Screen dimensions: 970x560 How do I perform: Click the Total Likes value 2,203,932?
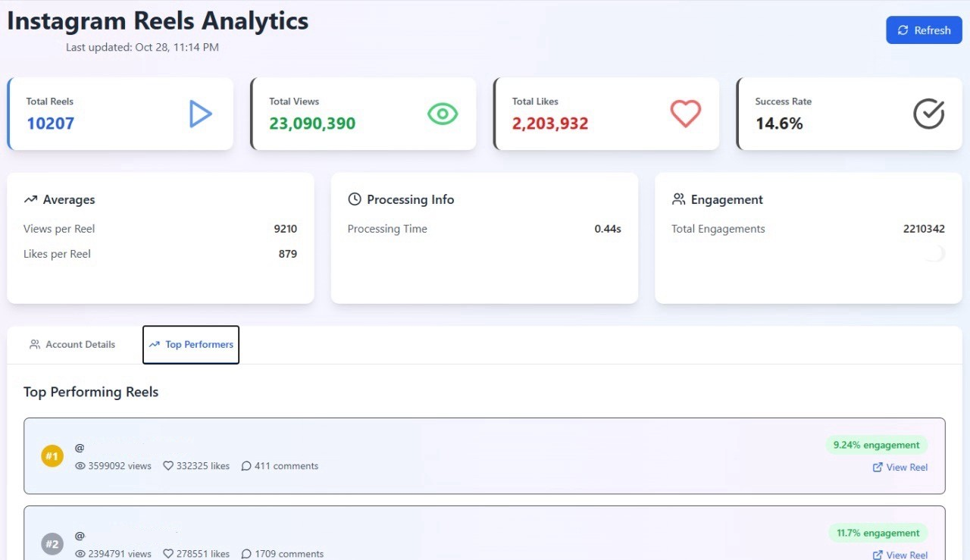pyautogui.click(x=550, y=123)
